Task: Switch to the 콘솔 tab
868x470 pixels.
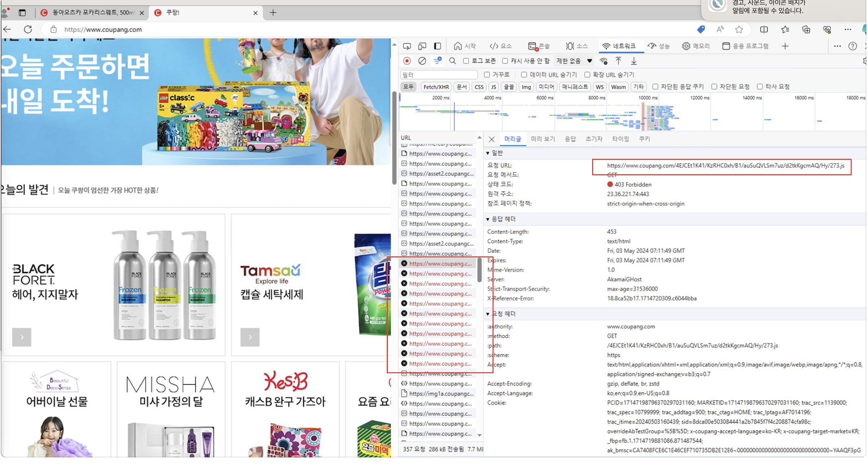Action: 539,46
